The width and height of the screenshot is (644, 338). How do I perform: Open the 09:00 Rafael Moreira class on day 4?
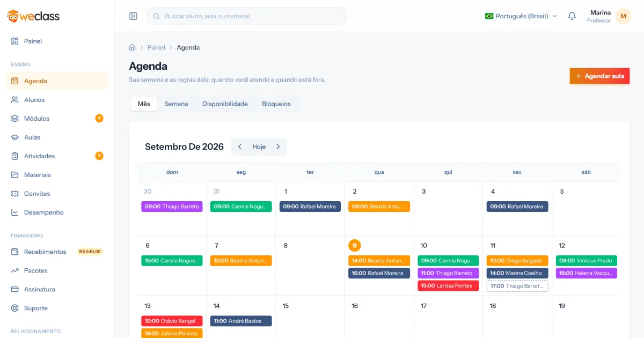[x=517, y=207]
